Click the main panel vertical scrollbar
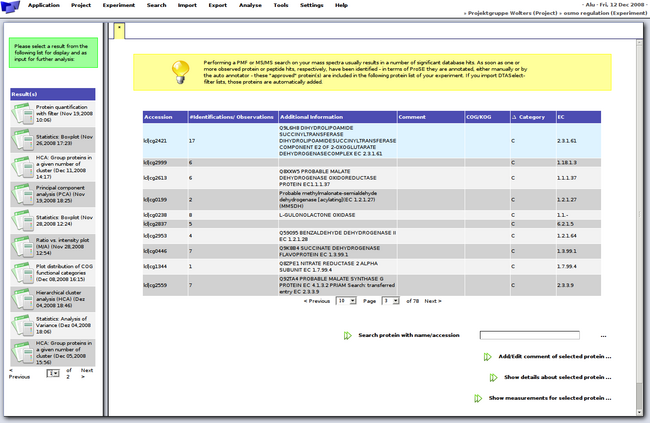Image resolution: width=650 pixels, height=423 pixels. tap(639, 227)
